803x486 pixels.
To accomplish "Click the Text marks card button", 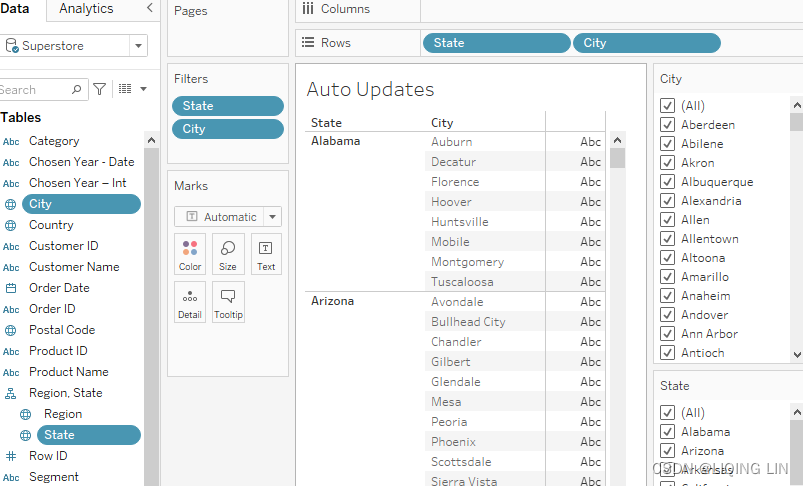I will 266,254.
